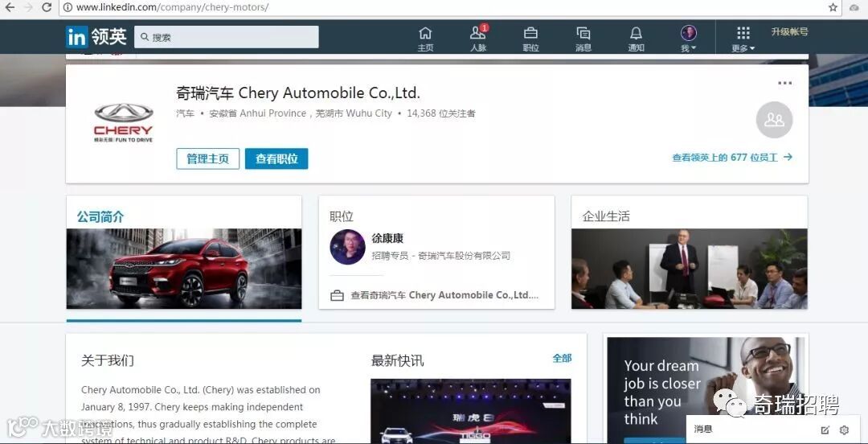
Task: Click 全部 link beside 最新快讯
Action: click(x=562, y=359)
